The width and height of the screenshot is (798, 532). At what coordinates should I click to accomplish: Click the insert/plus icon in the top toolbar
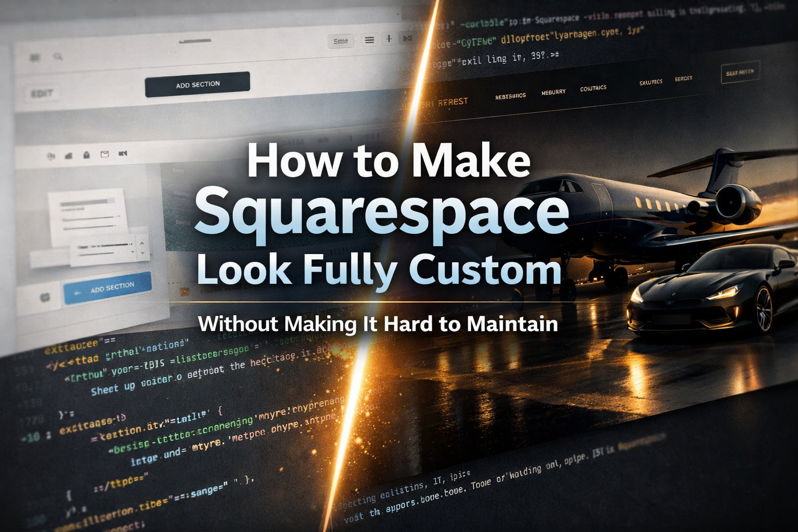coord(389,39)
